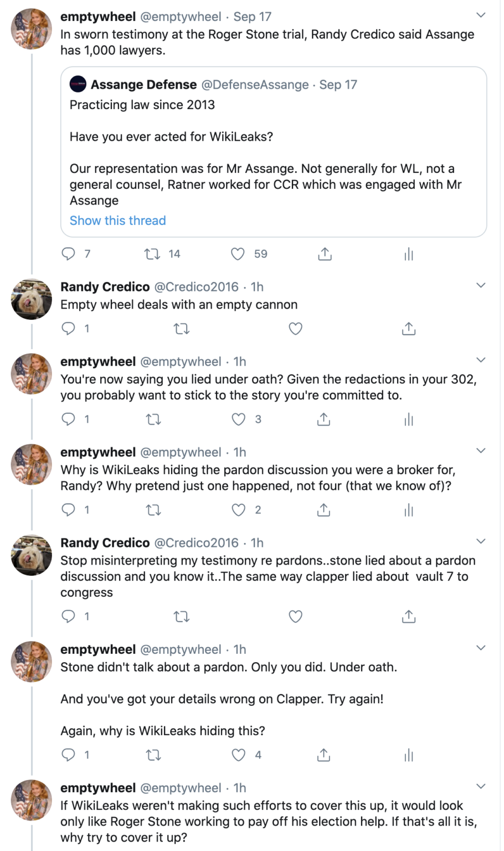Open @DefenseAssange handle in quoted tweet
Viewport: 504px width, 851px height.
tap(255, 85)
